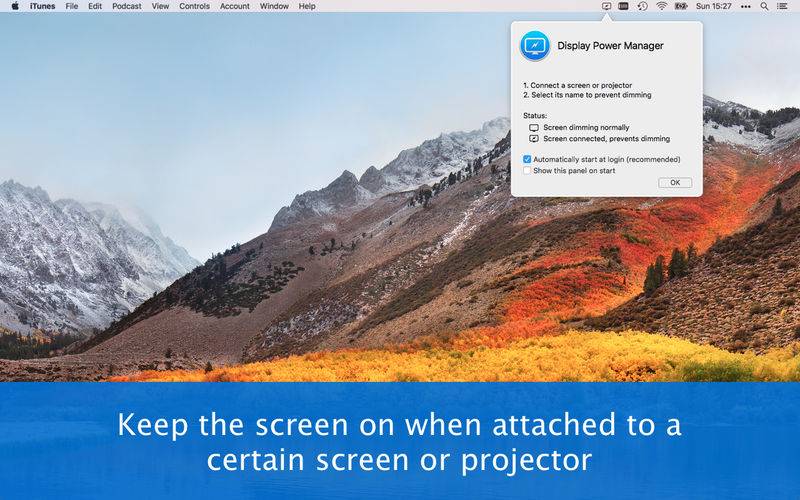The image size is (800, 500).
Task: Open the Help menu
Action: coord(307,6)
